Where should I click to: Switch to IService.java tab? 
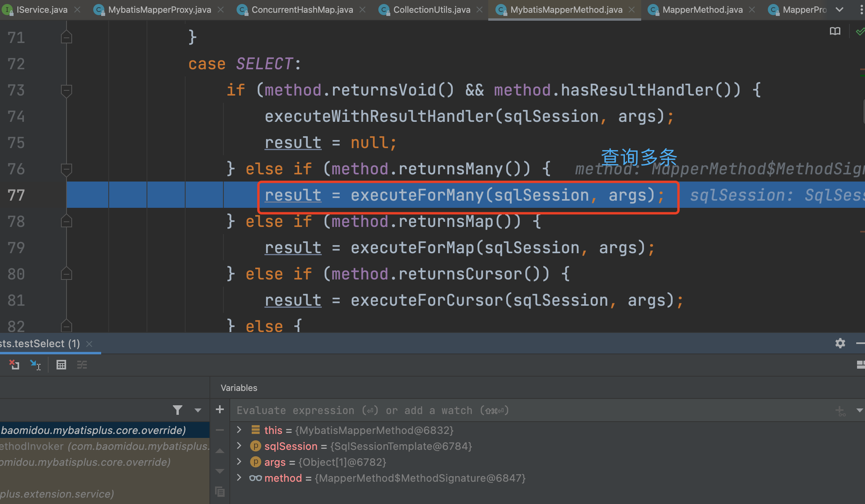pyautogui.click(x=42, y=10)
